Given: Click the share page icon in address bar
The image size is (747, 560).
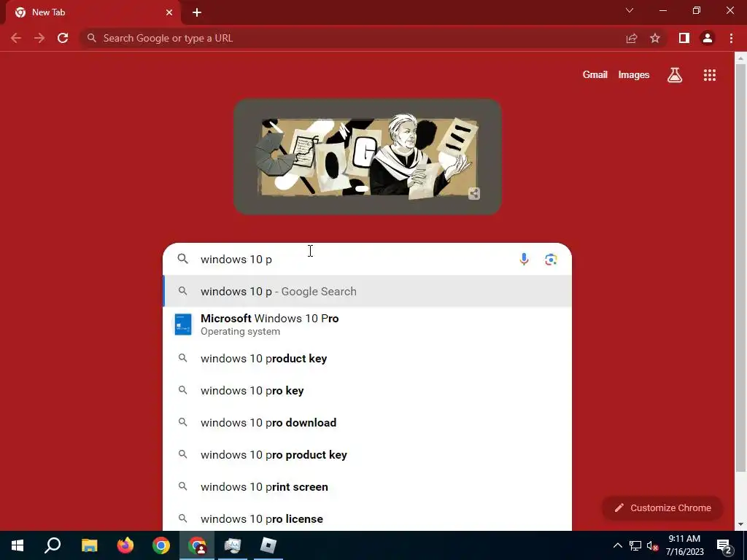Looking at the screenshot, I should click(x=632, y=38).
